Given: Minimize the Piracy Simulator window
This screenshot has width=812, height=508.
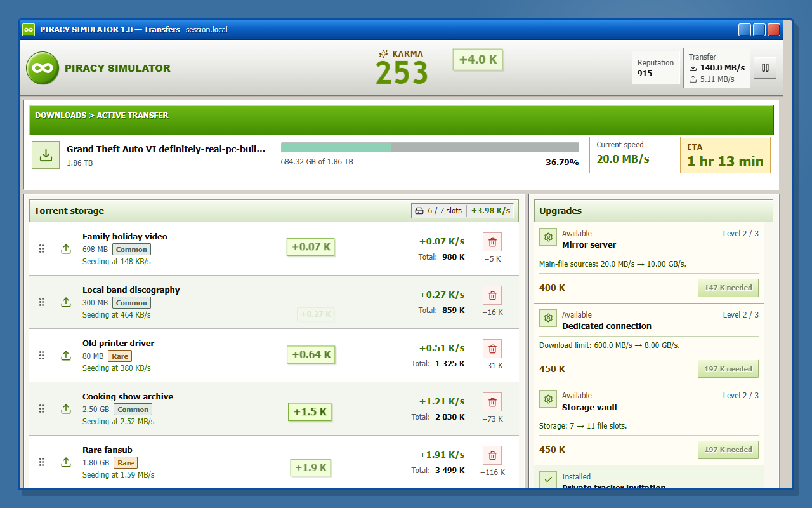Looking at the screenshot, I should point(745,30).
